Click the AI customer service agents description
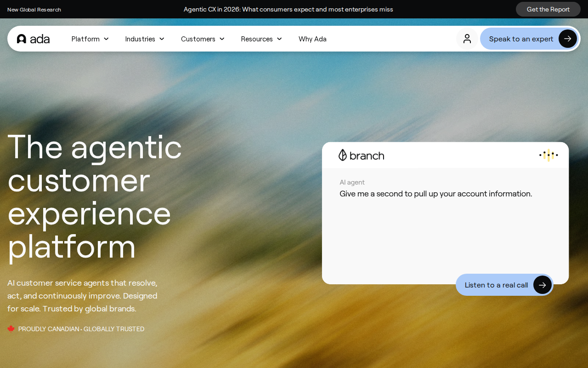The width and height of the screenshot is (588, 368). 83,296
